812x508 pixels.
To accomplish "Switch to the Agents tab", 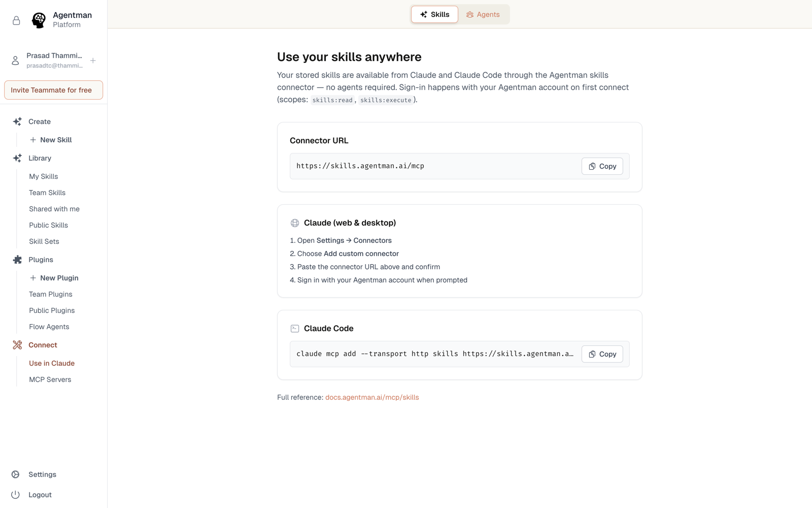I will 483,15.
